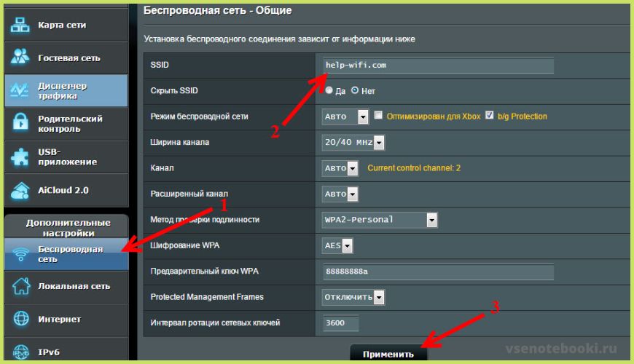Image resolution: width=634 pixels, height=364 pixels.
Task: Open Parental Control (Родительский контроль) lock icon
Action: click(x=20, y=123)
